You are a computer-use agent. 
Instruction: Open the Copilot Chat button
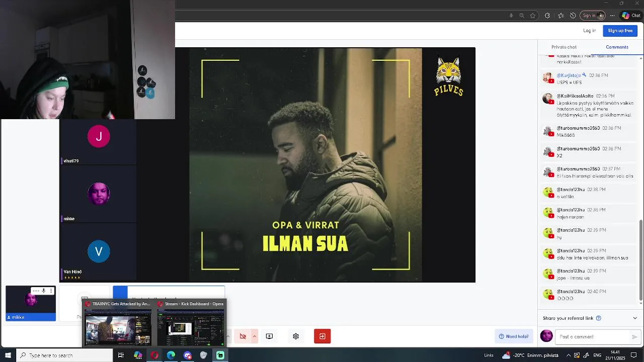point(631,16)
